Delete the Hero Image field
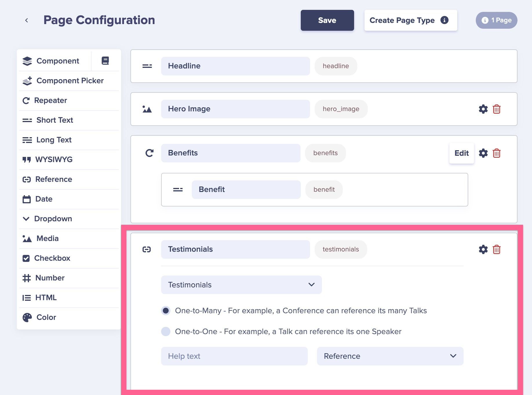The image size is (532, 395). [496, 109]
